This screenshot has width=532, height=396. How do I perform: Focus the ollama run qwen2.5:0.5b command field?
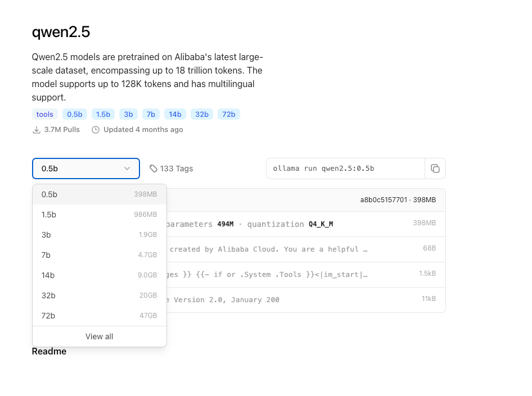(345, 169)
